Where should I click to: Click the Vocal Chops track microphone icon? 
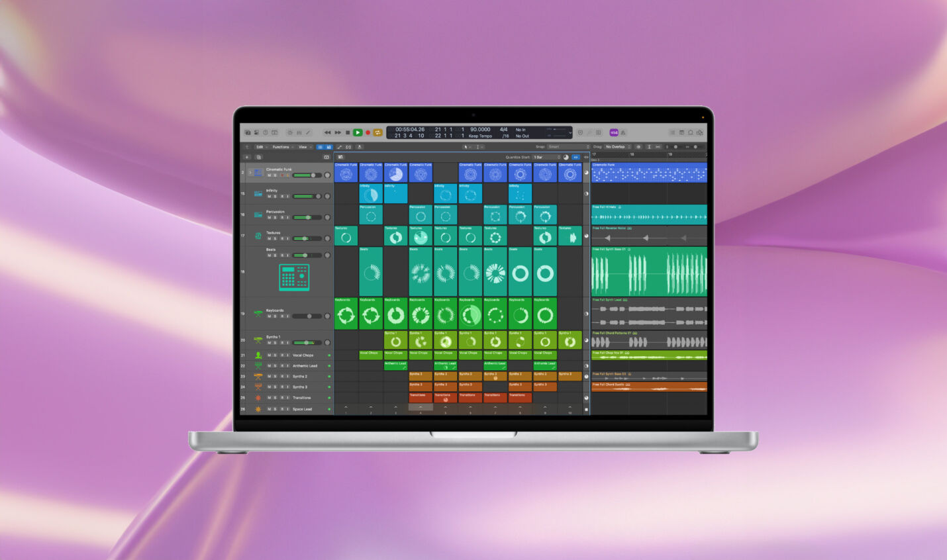pos(258,355)
